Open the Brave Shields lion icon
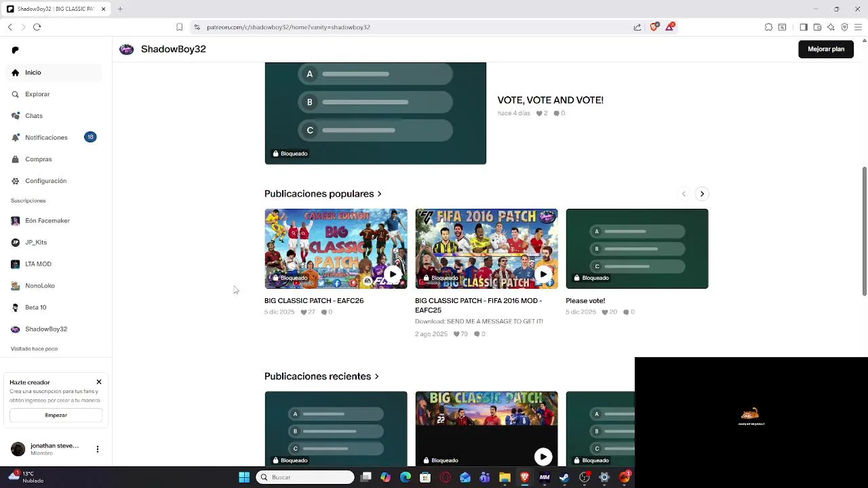Screen dimensions: 868x488 (x=654, y=27)
